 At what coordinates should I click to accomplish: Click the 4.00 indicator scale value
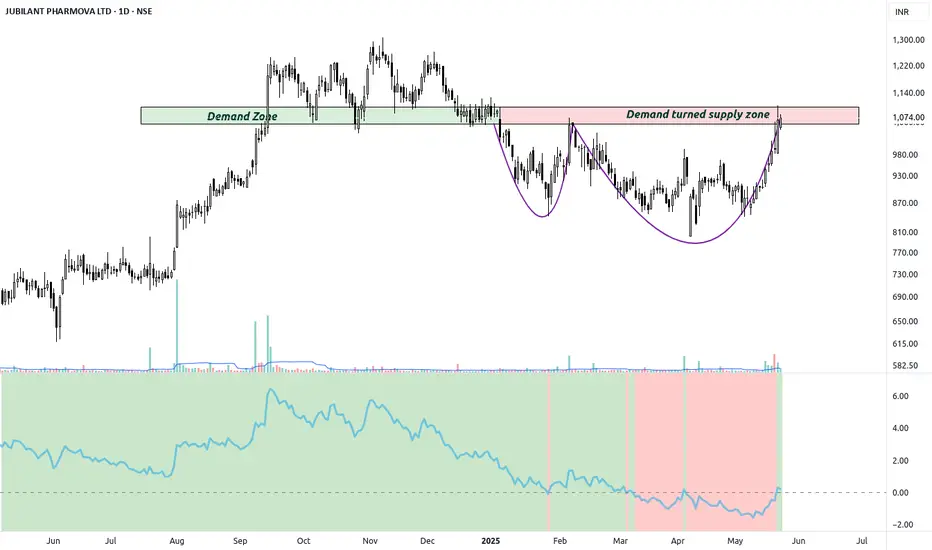[x=900, y=428]
